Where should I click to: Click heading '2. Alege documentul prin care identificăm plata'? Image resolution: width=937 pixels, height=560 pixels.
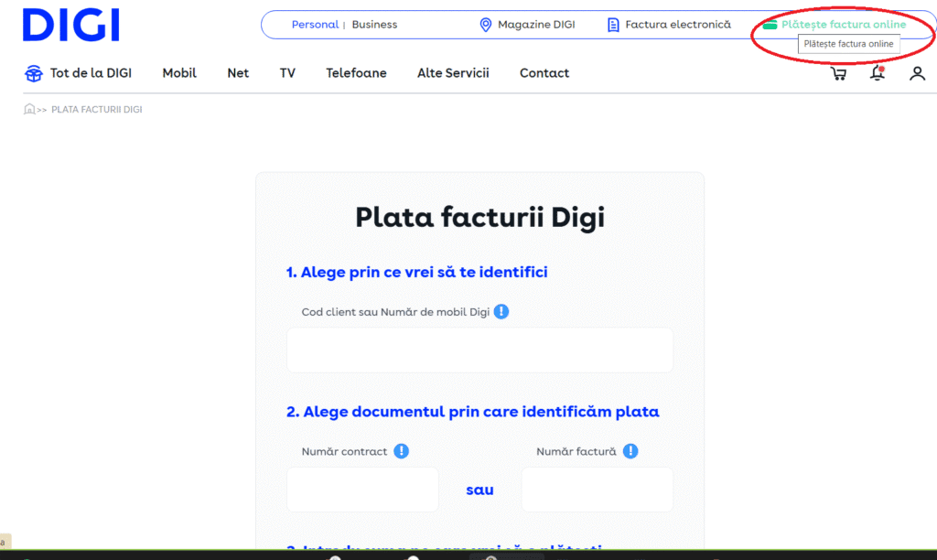473,412
